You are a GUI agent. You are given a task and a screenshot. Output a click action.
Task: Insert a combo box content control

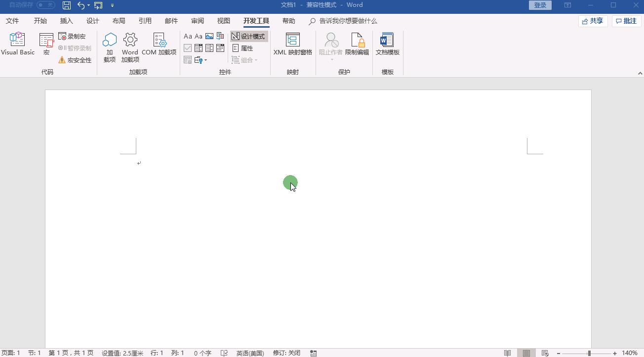tap(199, 47)
